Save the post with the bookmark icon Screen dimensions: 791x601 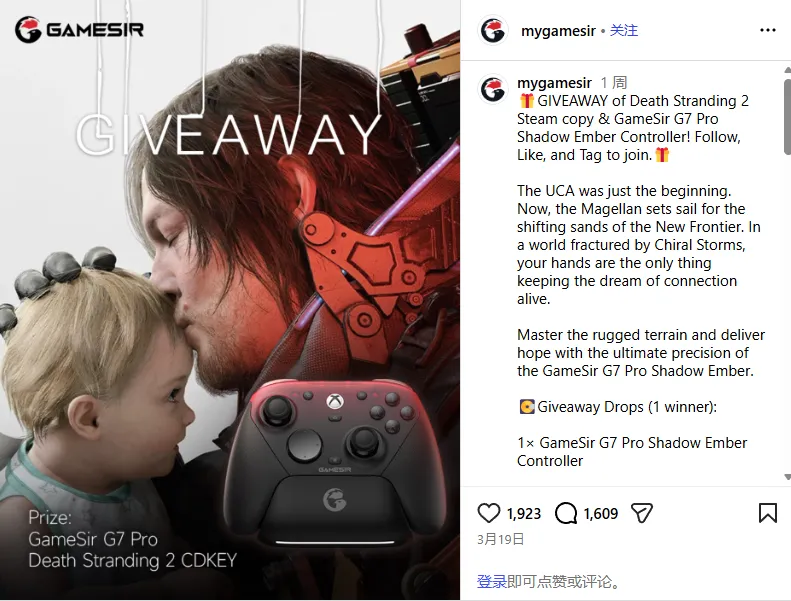[x=767, y=513]
